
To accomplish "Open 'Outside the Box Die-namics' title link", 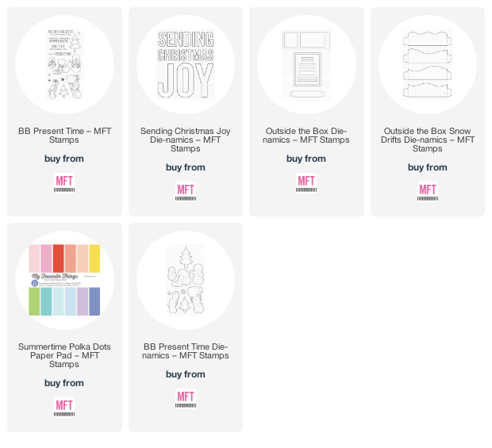I will 306,136.
